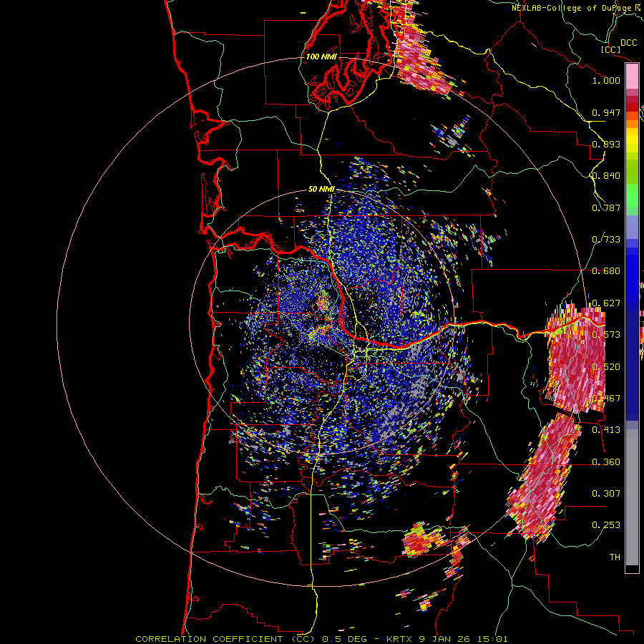Select the 0.787 legend value
Image resolution: width=644 pixels, height=644 pixels.
click(x=606, y=208)
